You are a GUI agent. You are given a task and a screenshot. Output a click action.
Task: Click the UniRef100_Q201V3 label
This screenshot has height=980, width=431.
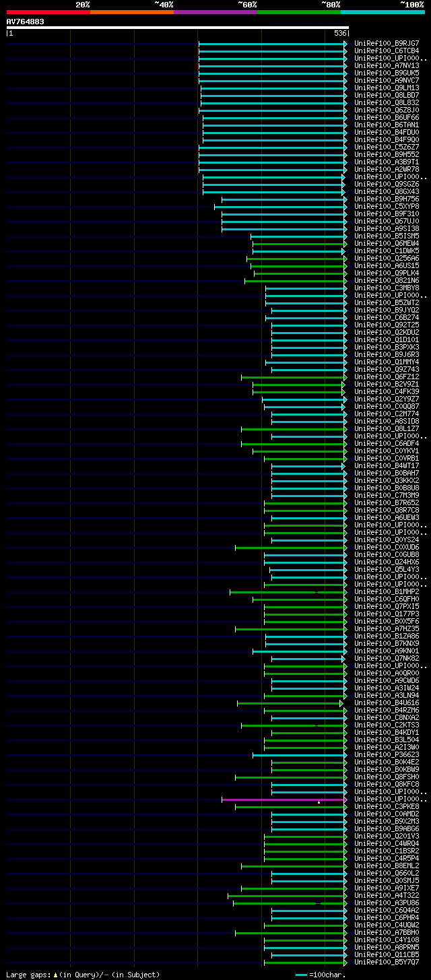[x=387, y=836]
